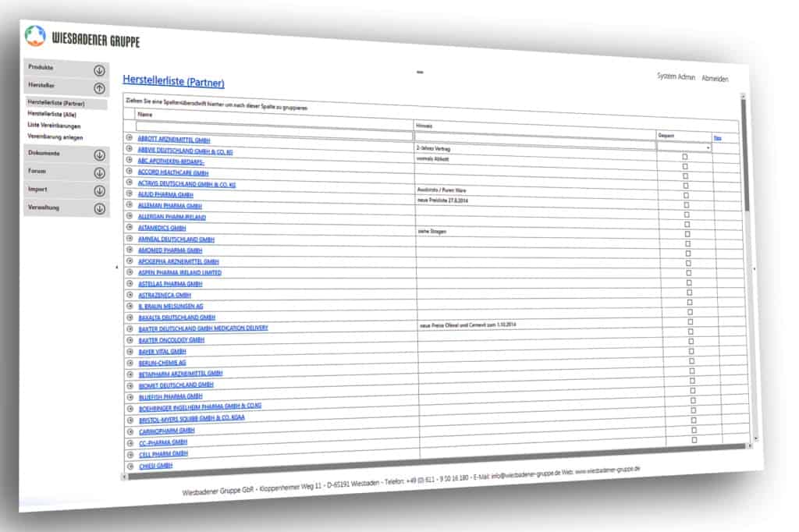Collapse the Hersteller sidebar section arrow
Image resolution: width=799 pixels, height=532 pixels.
99,88
